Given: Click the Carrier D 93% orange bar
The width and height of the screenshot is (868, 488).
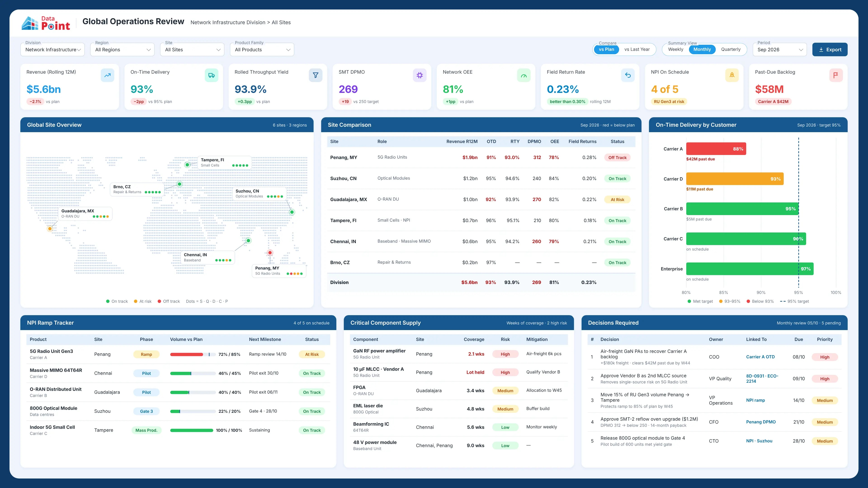Looking at the screenshot, I should (735, 179).
